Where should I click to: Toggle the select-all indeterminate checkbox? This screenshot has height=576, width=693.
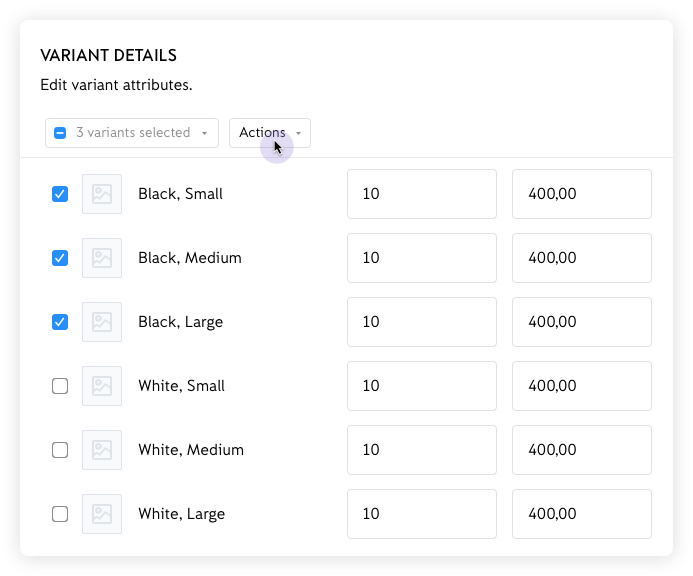click(60, 133)
